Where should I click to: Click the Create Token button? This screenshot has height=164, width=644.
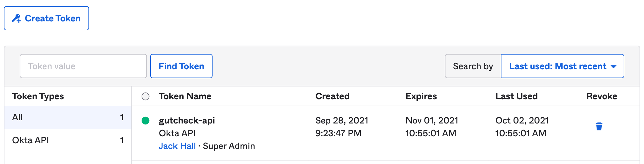[46, 18]
